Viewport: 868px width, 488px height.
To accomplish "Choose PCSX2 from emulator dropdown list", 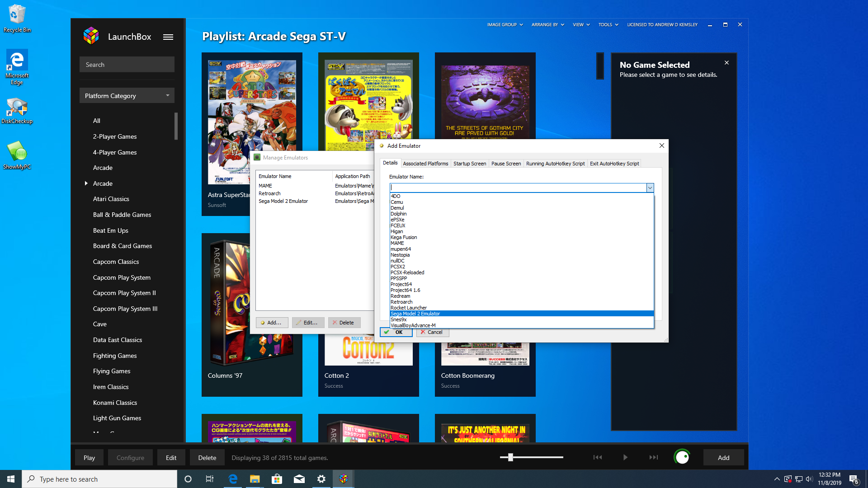I will [x=522, y=267].
